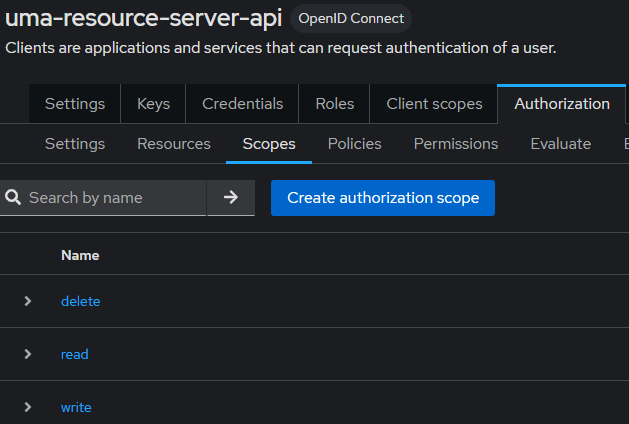
Task: Open the write scope link
Action: [76, 407]
